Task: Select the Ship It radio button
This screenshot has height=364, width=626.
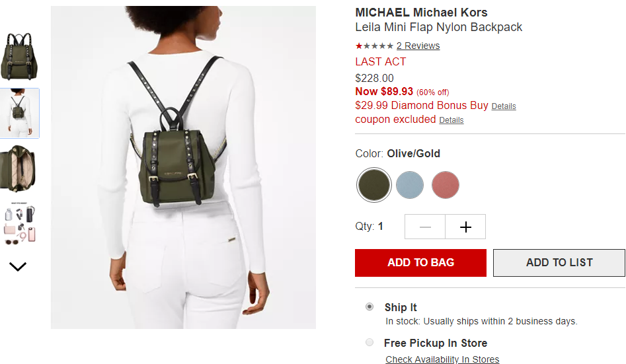Action: point(370,307)
